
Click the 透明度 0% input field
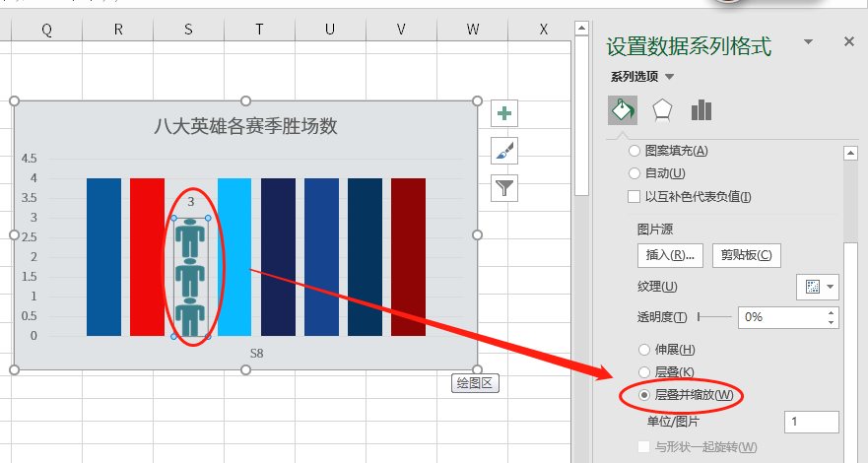(x=781, y=317)
